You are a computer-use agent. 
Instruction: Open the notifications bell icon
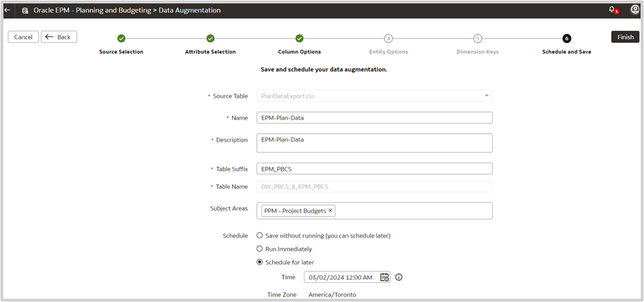612,10
